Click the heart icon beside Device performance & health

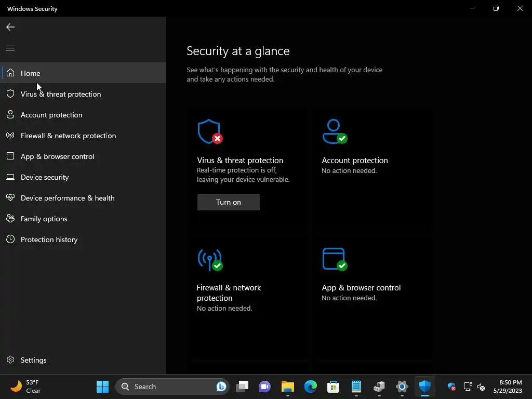10,197
